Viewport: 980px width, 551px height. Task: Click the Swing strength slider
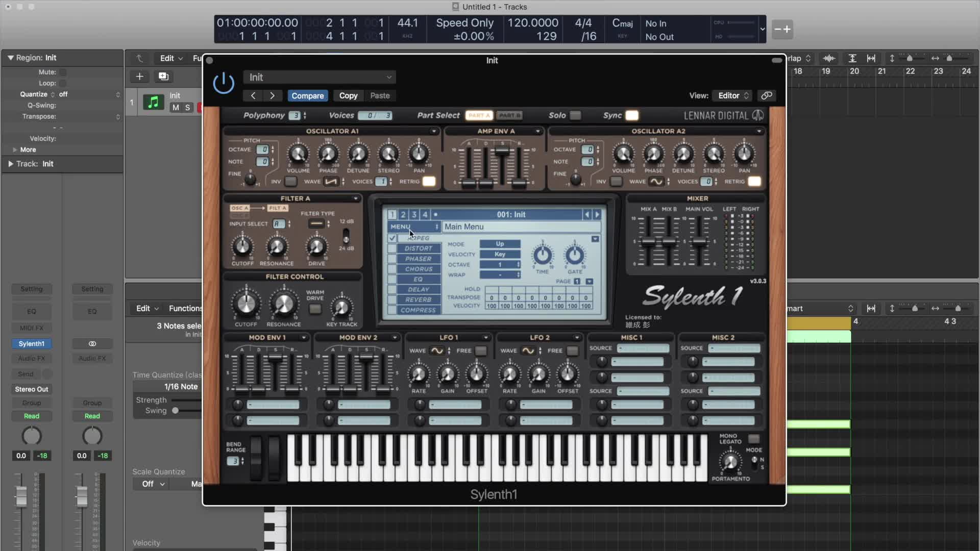(176, 411)
